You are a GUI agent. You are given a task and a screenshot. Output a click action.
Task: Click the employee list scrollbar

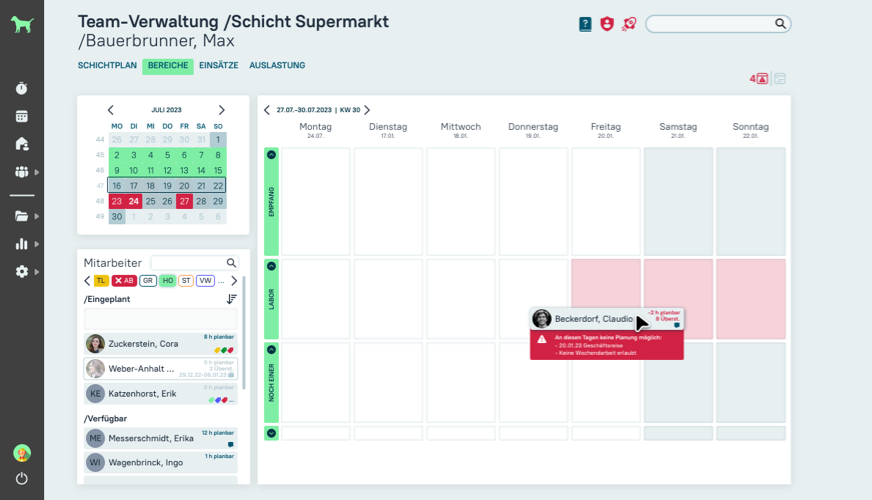click(x=244, y=333)
